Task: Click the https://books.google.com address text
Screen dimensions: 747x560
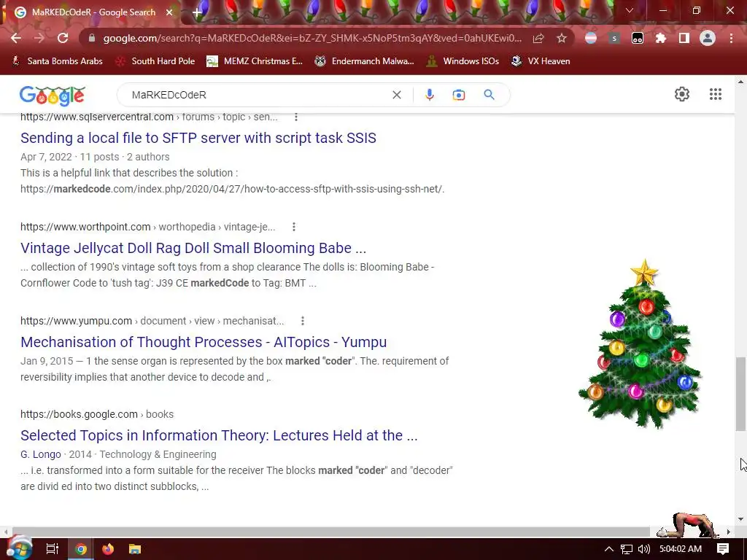Action: point(79,414)
